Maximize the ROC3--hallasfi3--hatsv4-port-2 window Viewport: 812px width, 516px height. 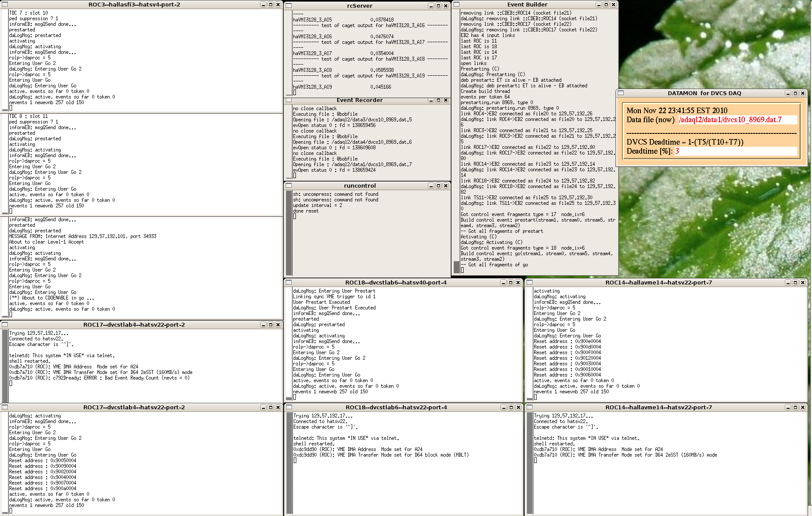coord(271,4)
